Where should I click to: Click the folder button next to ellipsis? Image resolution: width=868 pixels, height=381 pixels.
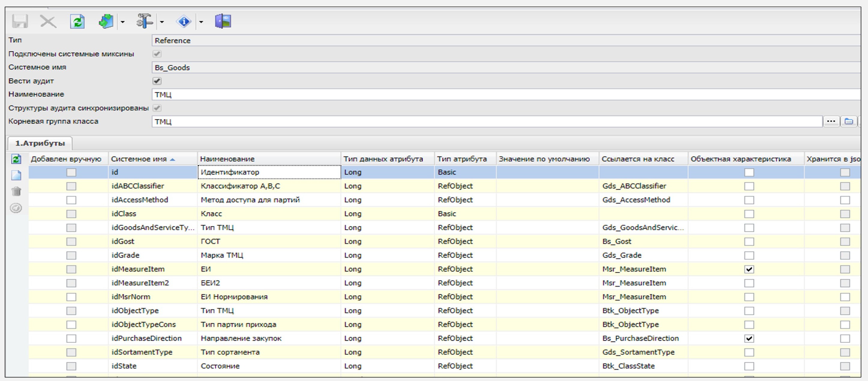click(x=848, y=121)
